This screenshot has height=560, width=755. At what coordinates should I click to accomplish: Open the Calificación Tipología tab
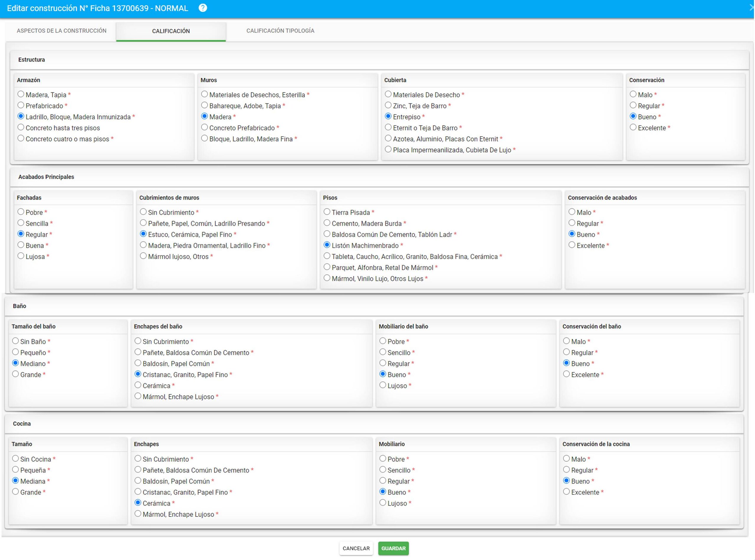[280, 31]
